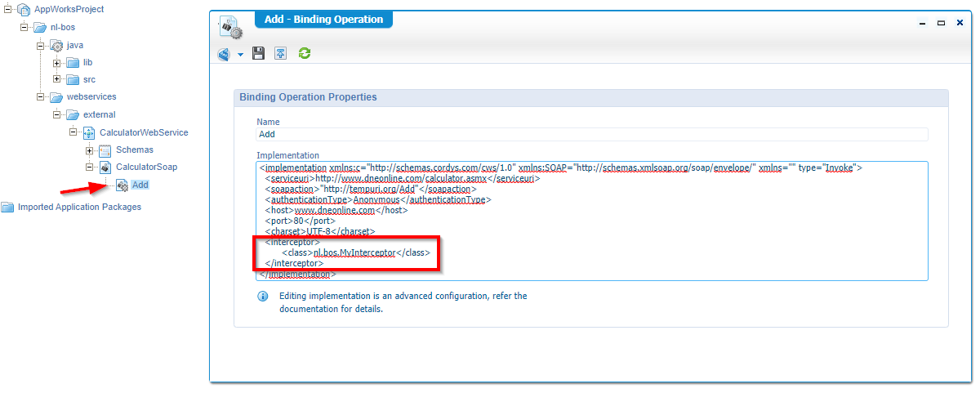Switch to Add - Binding Operation tab
This screenshot has height=393, width=980.
pos(324,20)
